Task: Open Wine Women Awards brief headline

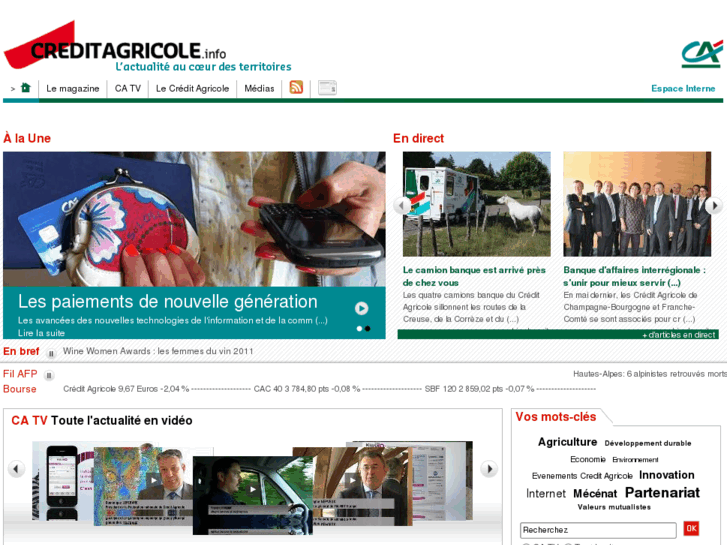Action: [158, 351]
